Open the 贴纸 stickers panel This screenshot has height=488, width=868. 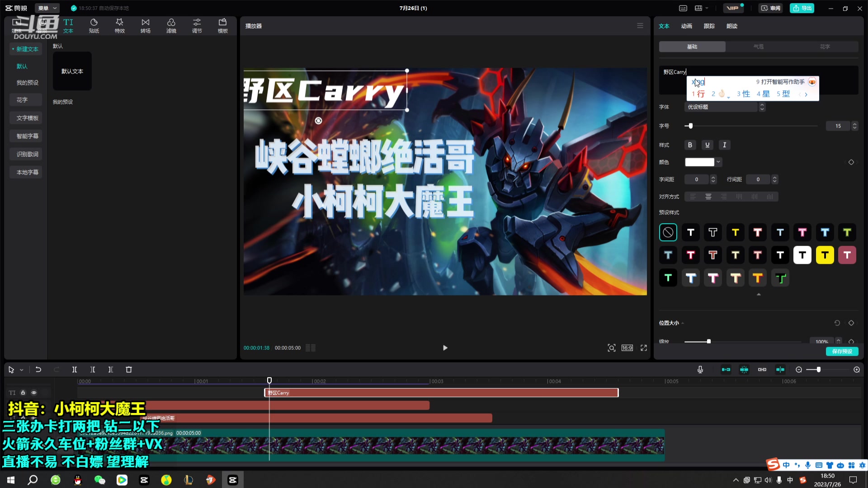point(94,26)
